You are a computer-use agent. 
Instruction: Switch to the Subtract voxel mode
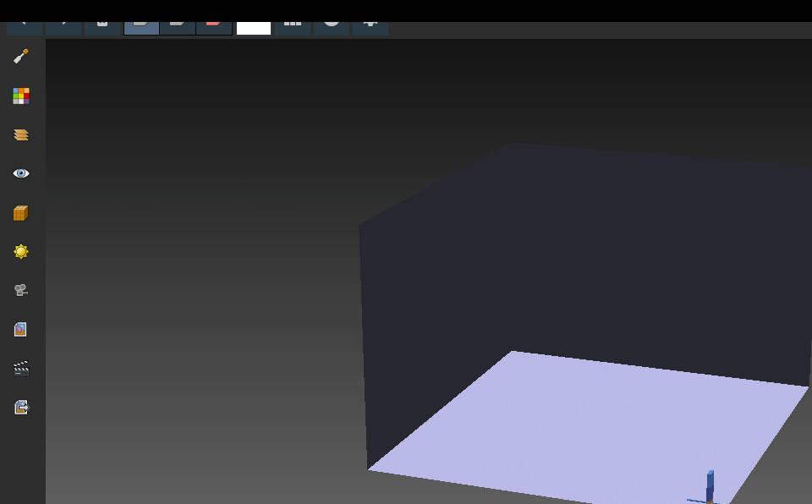[x=178, y=26]
